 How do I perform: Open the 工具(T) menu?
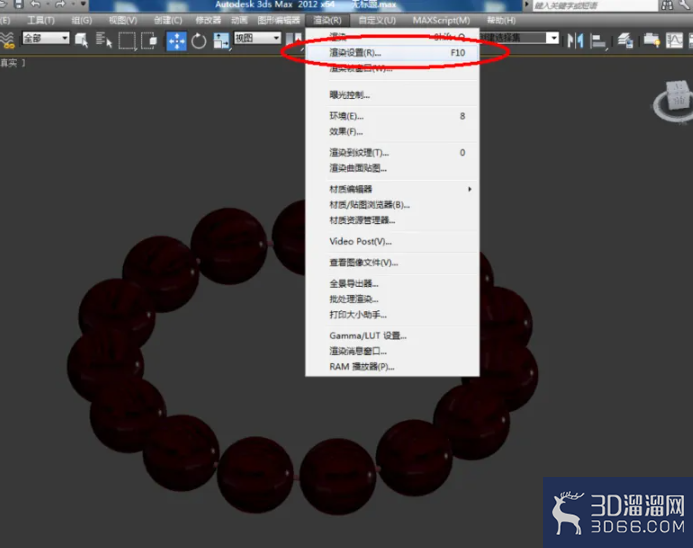pos(41,20)
